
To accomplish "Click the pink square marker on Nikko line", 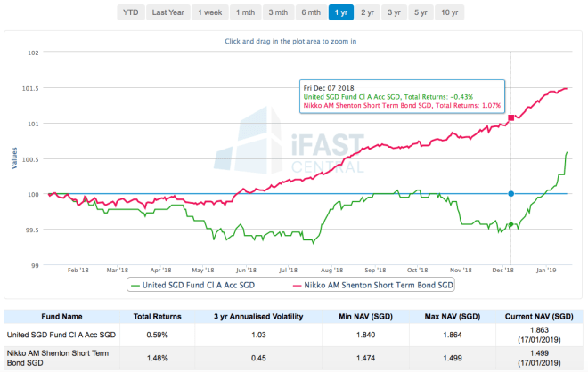I will point(510,117).
